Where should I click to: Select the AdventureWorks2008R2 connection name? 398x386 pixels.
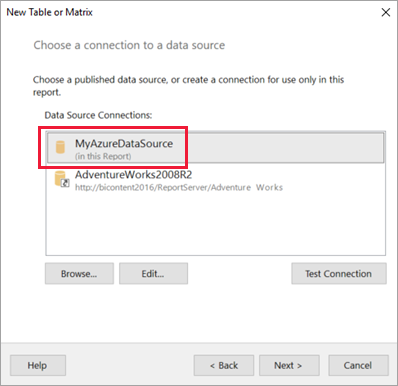tap(133, 175)
